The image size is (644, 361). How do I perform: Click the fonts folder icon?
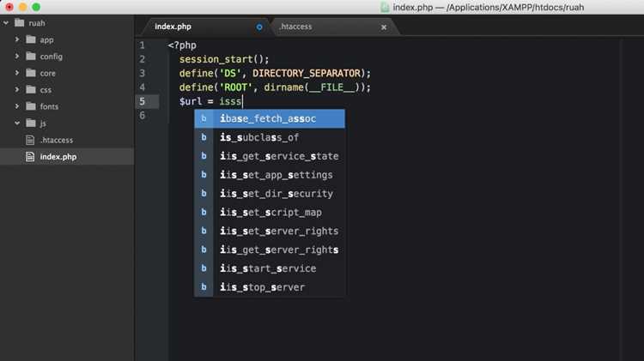pos(31,106)
